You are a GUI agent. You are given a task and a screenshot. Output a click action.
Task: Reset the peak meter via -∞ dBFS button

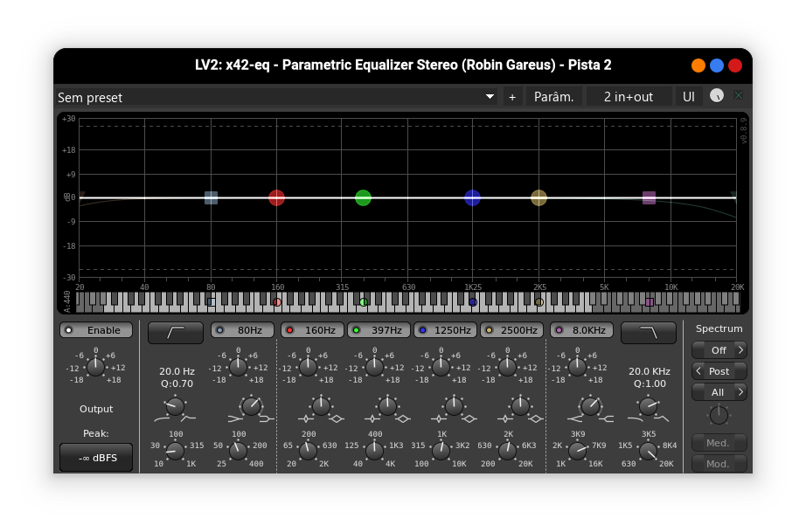[x=95, y=457]
